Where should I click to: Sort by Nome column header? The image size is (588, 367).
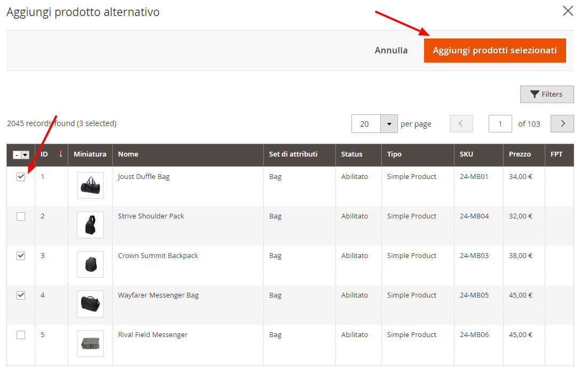pos(188,154)
